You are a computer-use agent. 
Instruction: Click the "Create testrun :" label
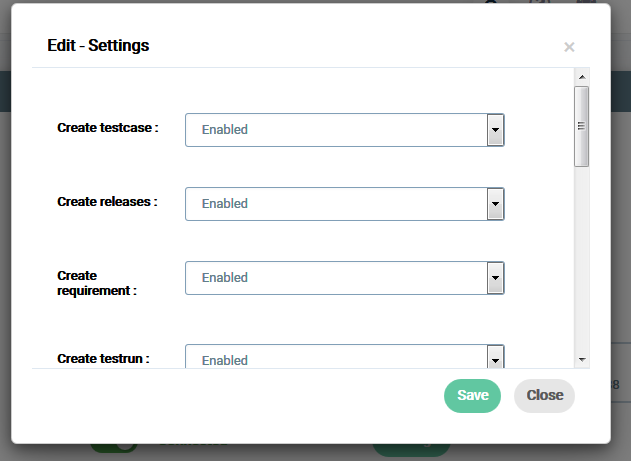[103, 358]
